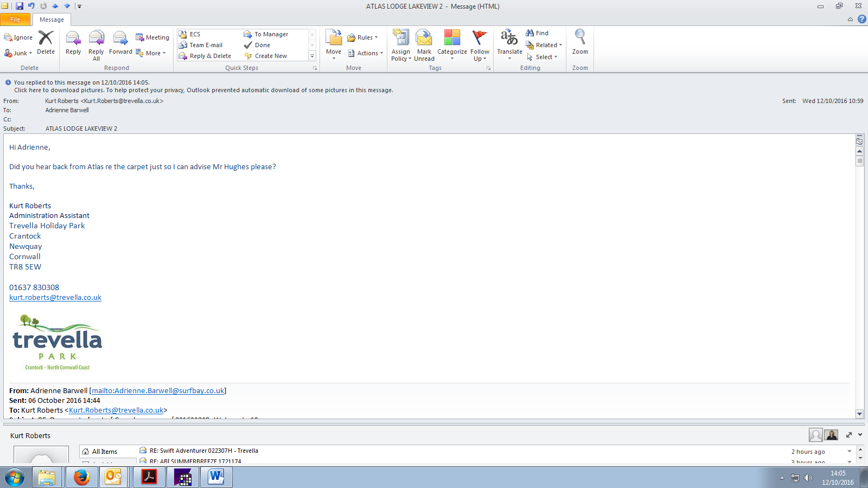The width and height of the screenshot is (868, 488).
Task: Open Outlook Help
Action: [861, 19]
